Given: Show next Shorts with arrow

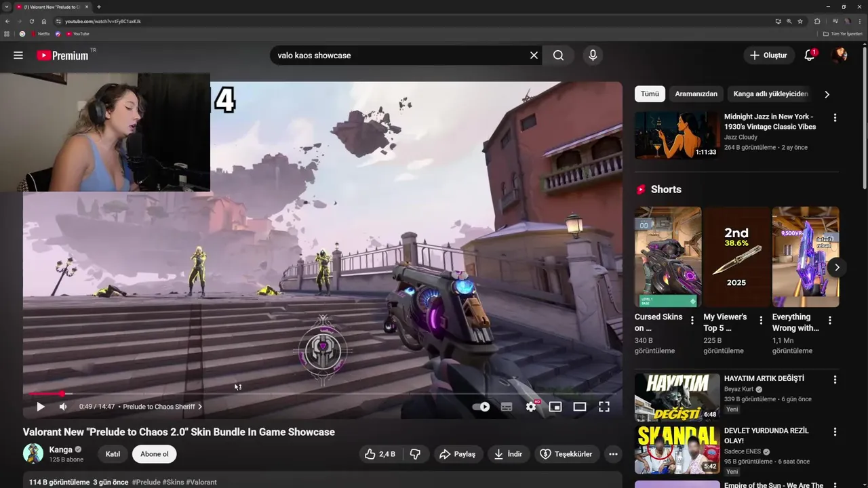Looking at the screenshot, I should [x=837, y=267].
